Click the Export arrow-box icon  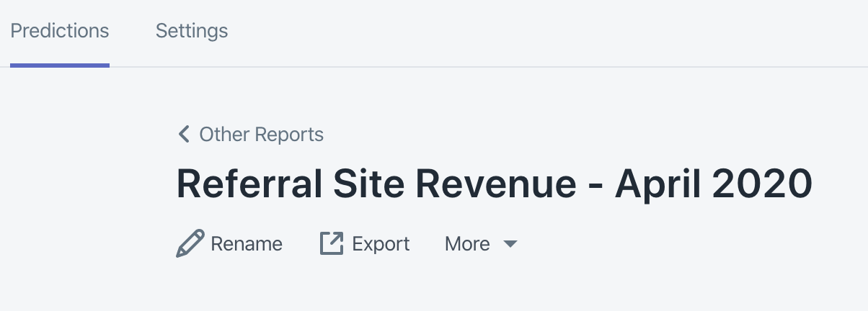(332, 244)
